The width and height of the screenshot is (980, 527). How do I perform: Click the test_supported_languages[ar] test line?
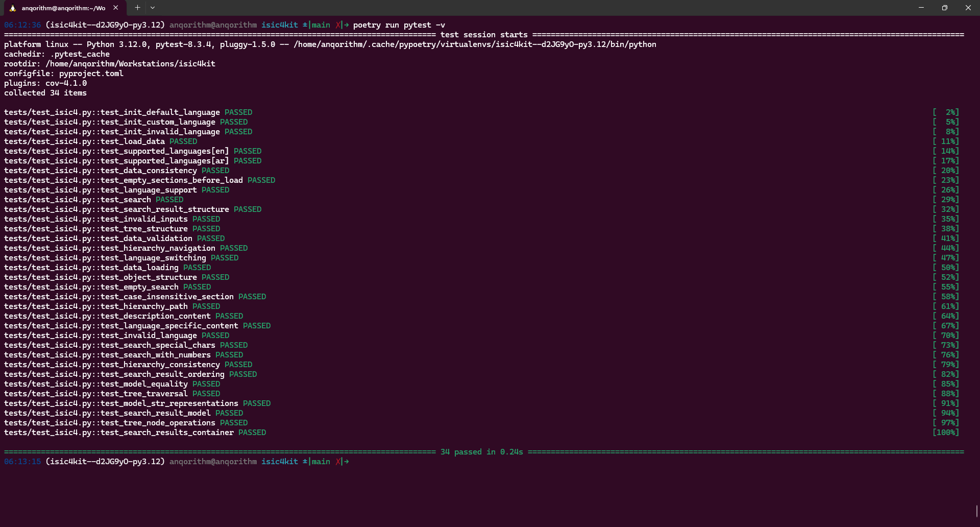click(x=116, y=161)
